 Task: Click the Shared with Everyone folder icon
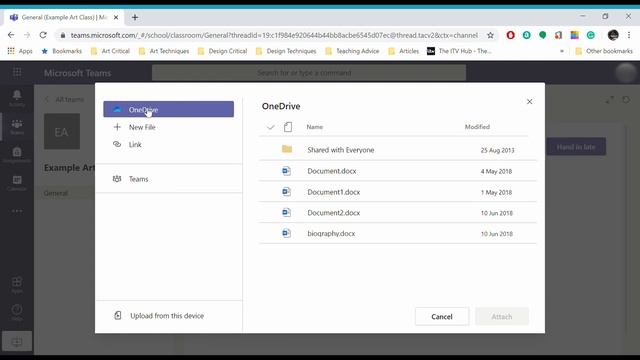tap(287, 149)
